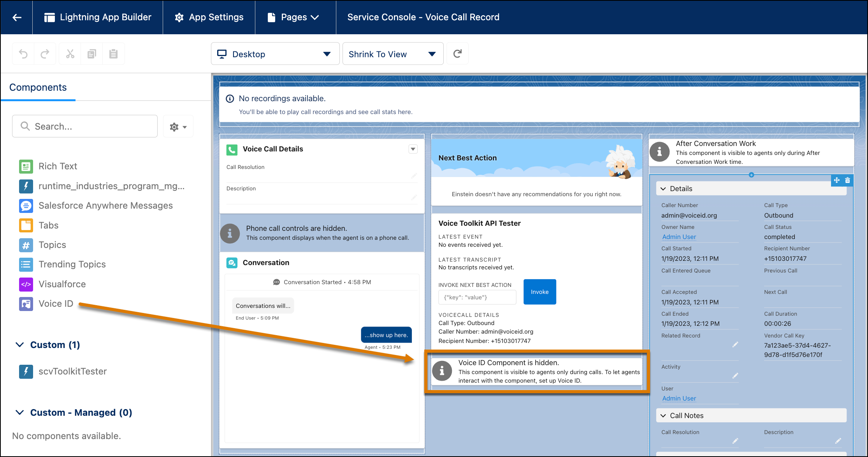The height and width of the screenshot is (457, 868).
Task: Select the Tabs component icon
Action: point(26,225)
